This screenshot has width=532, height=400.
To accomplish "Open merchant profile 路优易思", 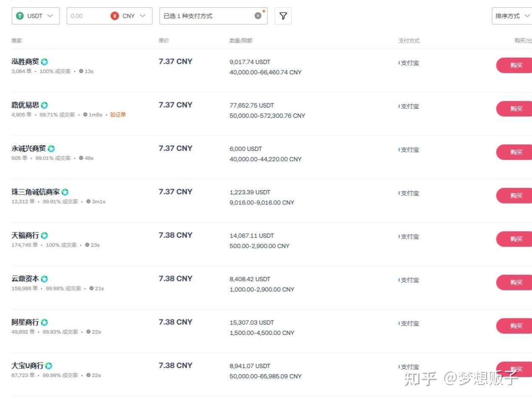I will click(x=25, y=105).
